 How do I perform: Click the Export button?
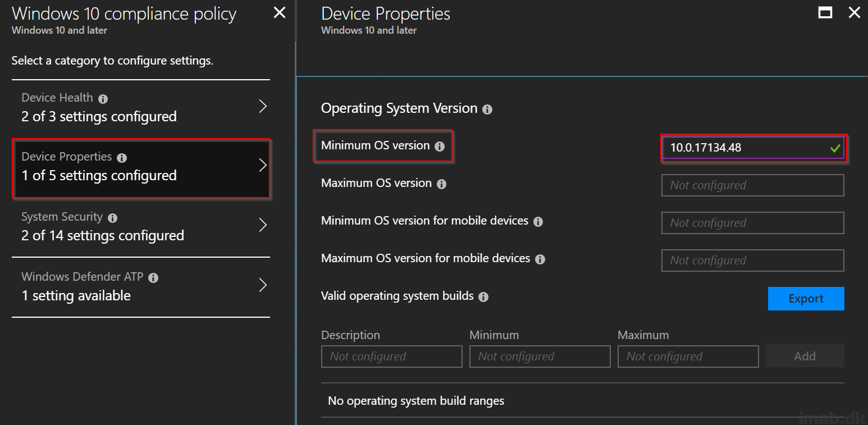click(806, 299)
